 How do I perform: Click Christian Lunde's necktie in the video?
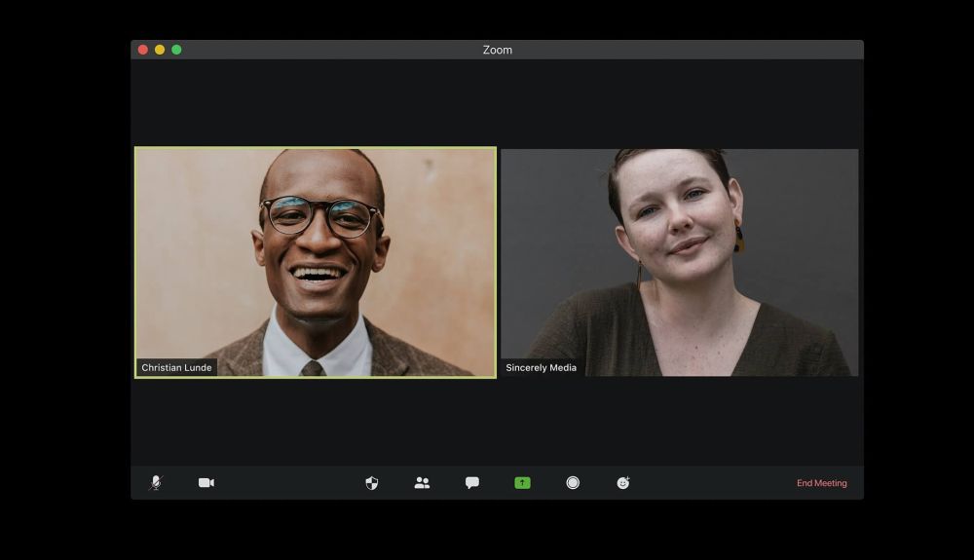coord(312,369)
